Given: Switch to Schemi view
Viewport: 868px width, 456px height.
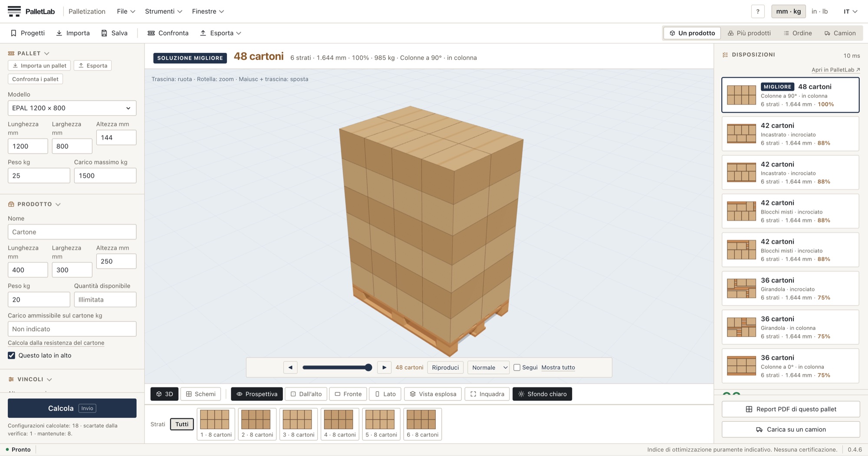Looking at the screenshot, I should click(x=201, y=394).
